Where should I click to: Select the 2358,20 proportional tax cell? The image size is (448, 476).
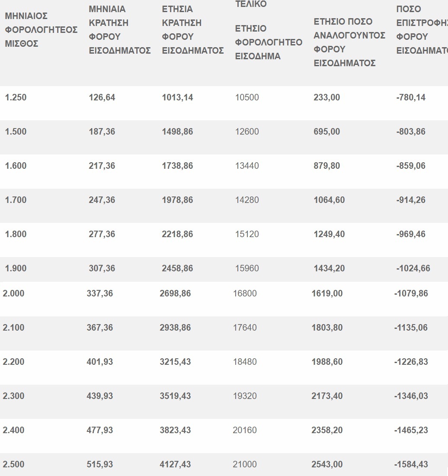pos(327,430)
